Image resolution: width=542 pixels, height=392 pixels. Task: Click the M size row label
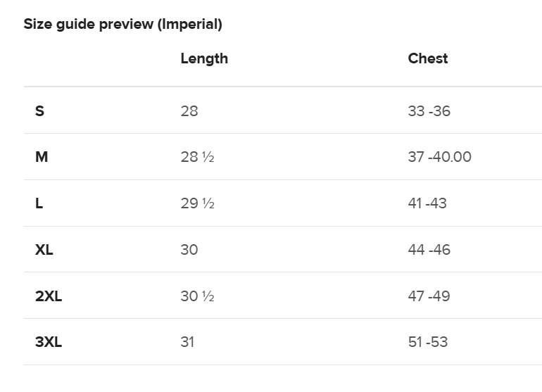[x=42, y=157]
